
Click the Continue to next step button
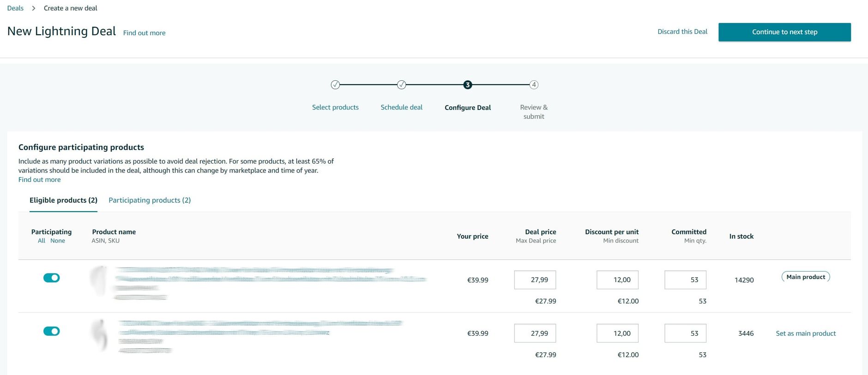pyautogui.click(x=784, y=32)
